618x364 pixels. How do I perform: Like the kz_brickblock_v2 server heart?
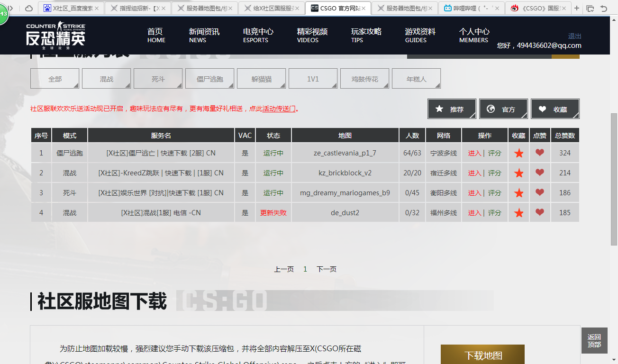pyautogui.click(x=539, y=173)
